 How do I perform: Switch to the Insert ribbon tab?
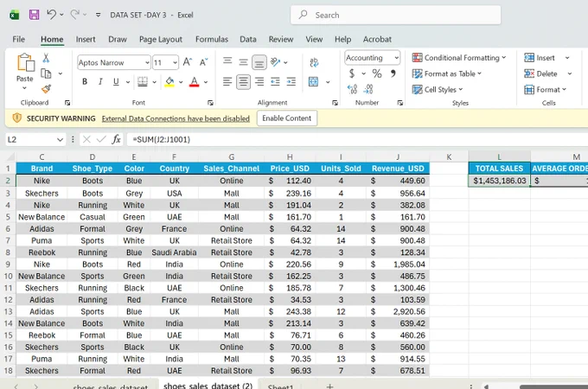click(86, 40)
